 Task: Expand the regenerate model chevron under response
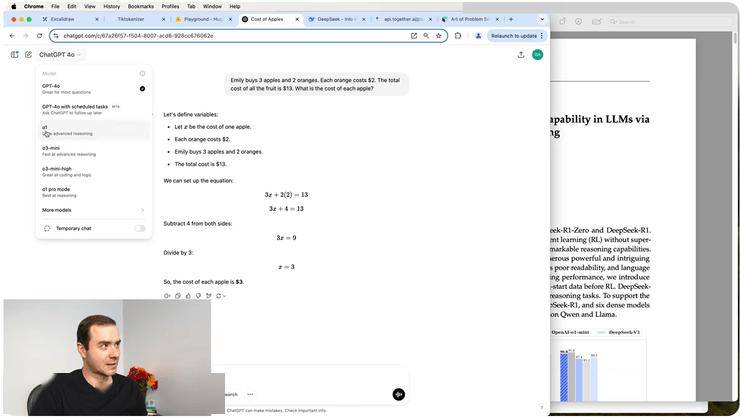224,296
